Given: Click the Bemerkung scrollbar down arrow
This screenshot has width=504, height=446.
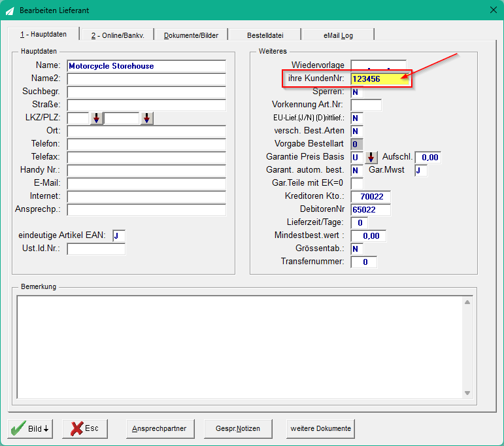Looking at the screenshot, I should click(x=467, y=393).
